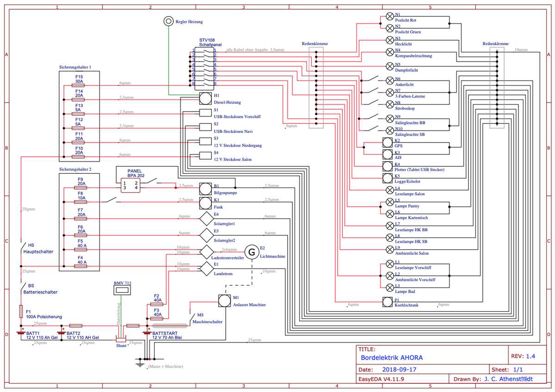Click the N4 Kompassbeleuchtung lamp symbol
The width and height of the screenshot is (555, 392).
pos(389,52)
